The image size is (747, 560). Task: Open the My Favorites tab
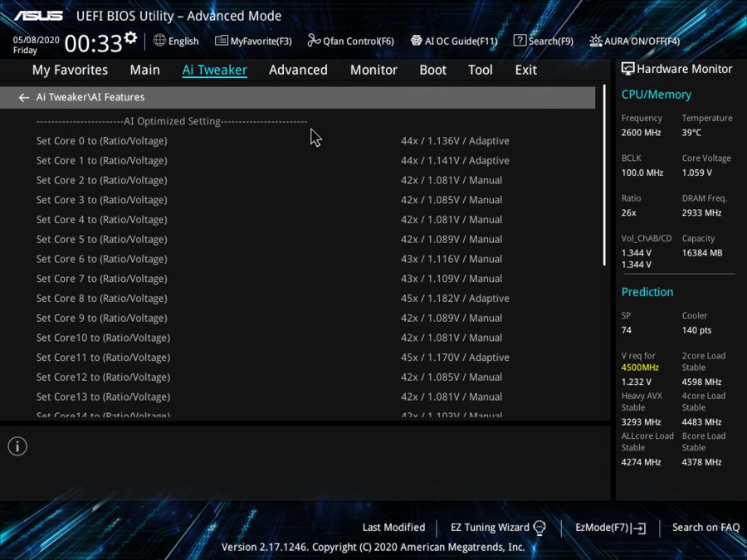click(70, 70)
